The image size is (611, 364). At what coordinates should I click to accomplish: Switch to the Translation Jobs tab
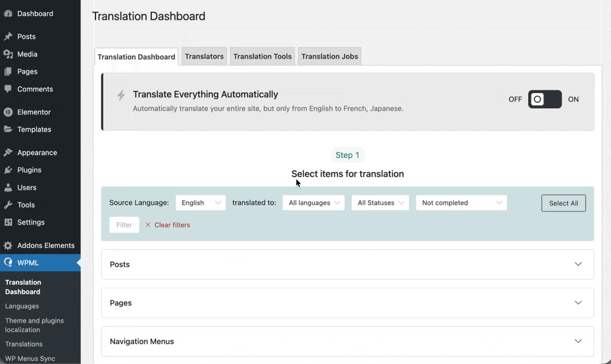coord(330,57)
